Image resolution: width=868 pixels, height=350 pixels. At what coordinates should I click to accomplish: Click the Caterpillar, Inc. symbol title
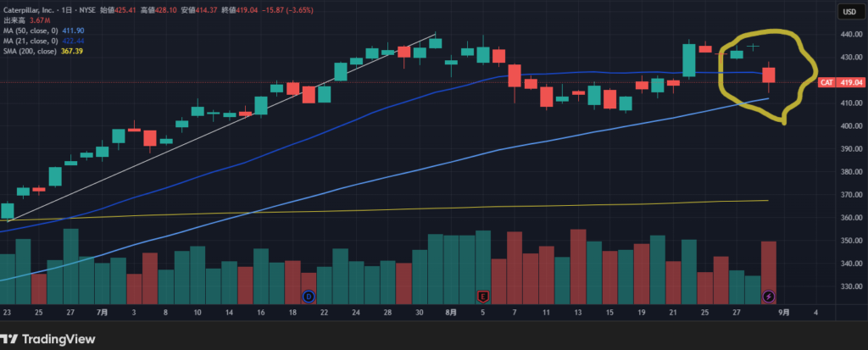27,10
